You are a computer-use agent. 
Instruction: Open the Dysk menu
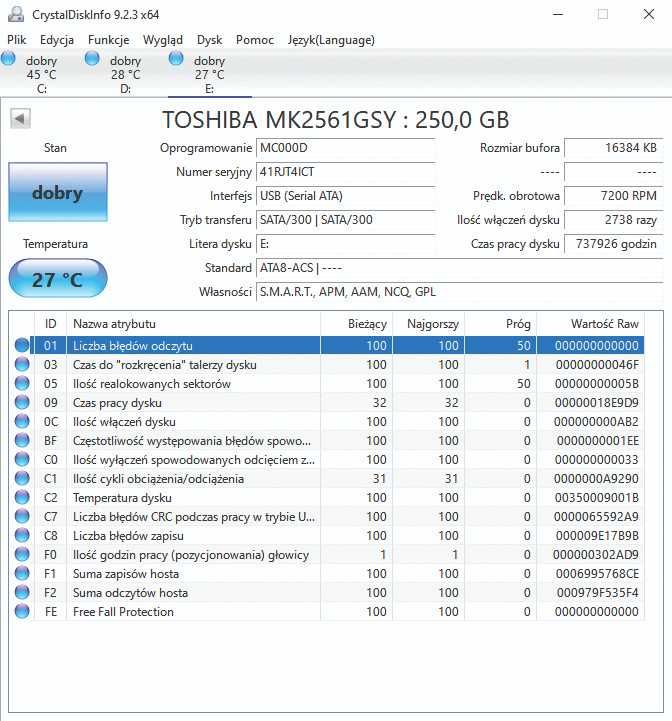(209, 40)
